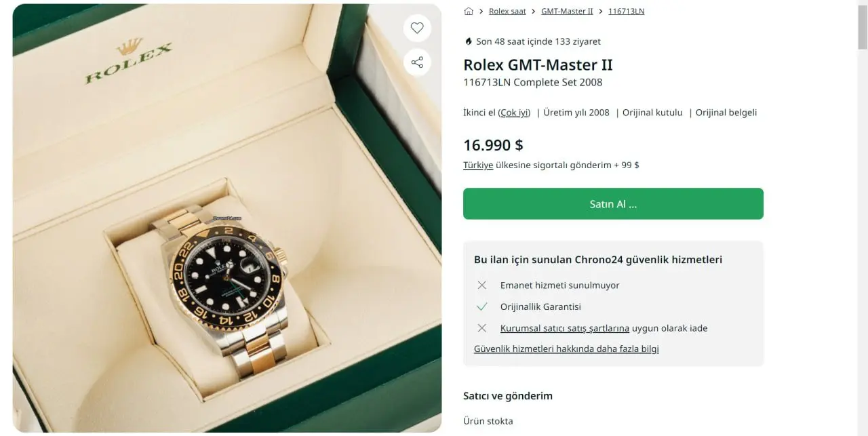
Task: Click the Türkiye shipping country link
Action: pos(478,165)
